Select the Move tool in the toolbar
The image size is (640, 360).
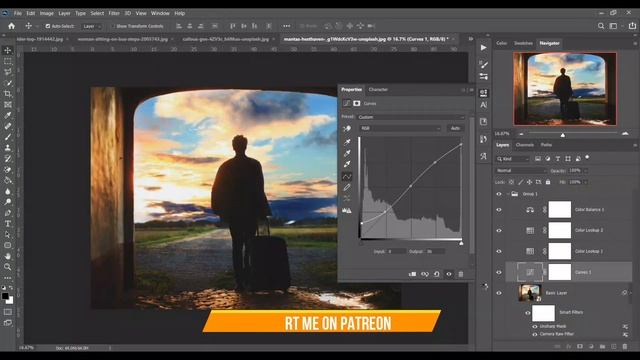[8, 50]
